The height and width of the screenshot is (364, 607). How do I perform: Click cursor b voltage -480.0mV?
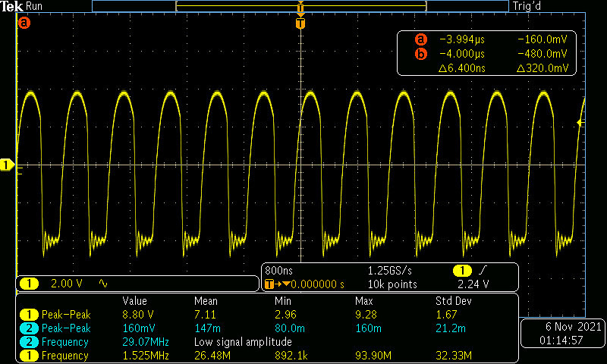[x=543, y=53]
